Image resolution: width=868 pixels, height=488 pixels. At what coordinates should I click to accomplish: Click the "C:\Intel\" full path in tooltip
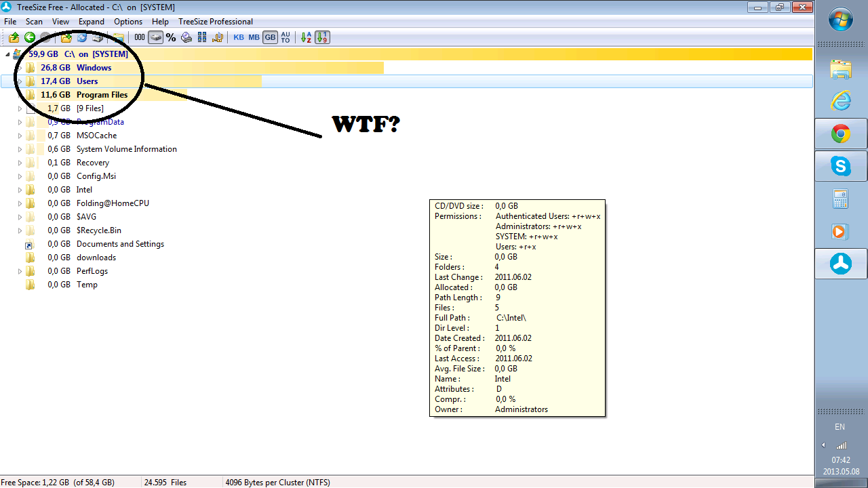click(x=511, y=318)
